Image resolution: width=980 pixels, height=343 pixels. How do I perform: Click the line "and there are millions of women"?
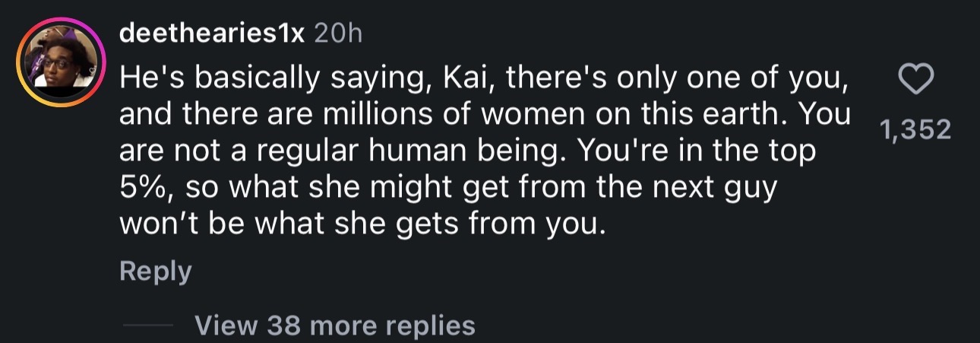(486, 114)
